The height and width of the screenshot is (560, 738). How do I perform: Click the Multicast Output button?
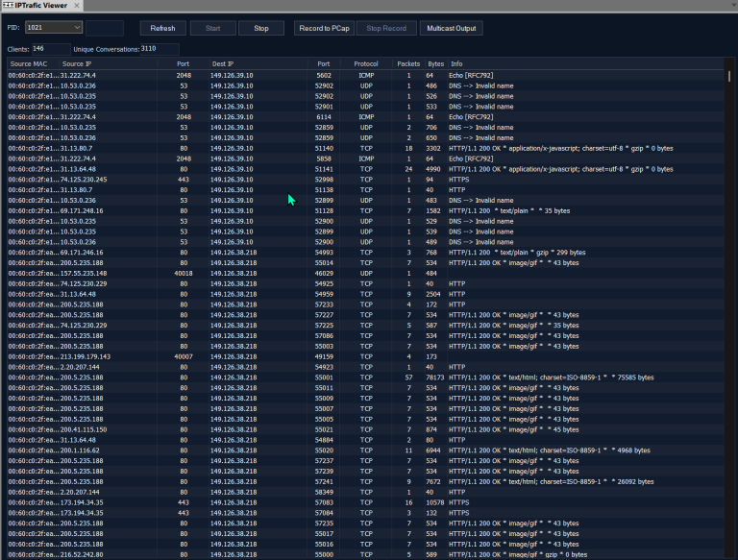[x=452, y=28]
